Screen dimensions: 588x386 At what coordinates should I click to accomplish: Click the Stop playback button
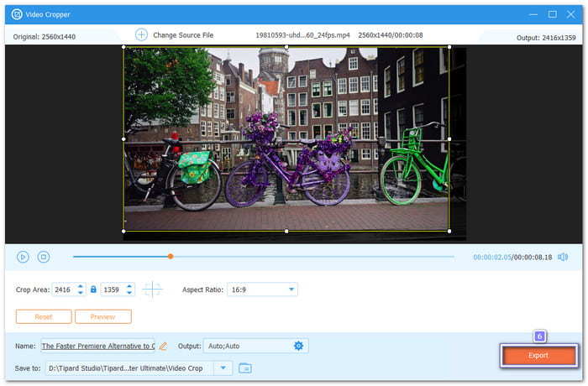click(44, 257)
